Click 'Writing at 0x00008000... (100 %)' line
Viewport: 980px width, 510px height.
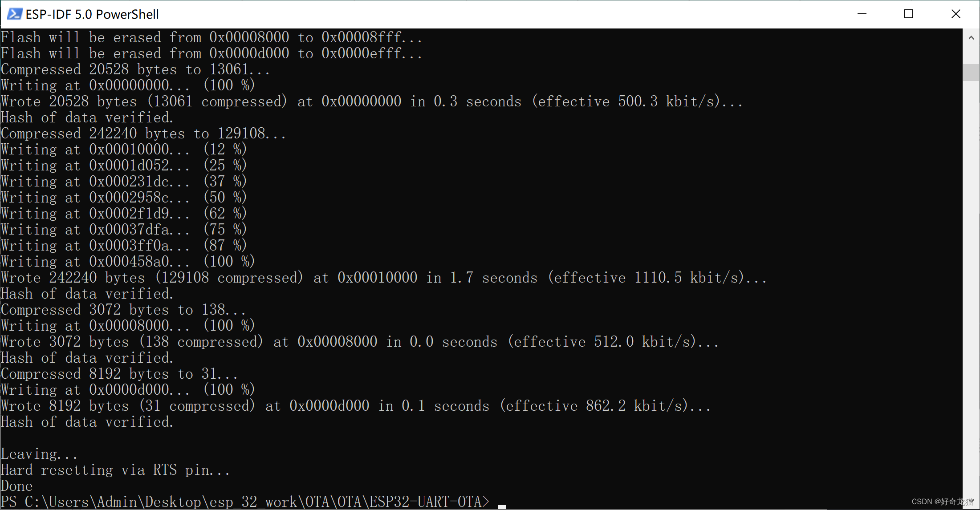(x=128, y=326)
